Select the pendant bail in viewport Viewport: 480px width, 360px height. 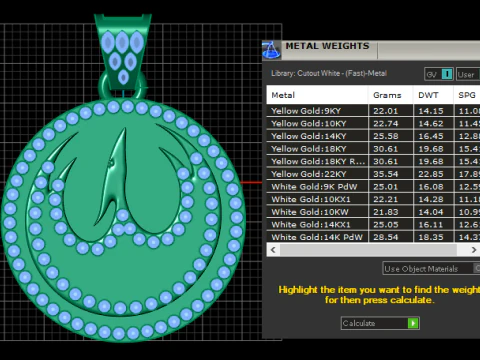tap(123, 53)
